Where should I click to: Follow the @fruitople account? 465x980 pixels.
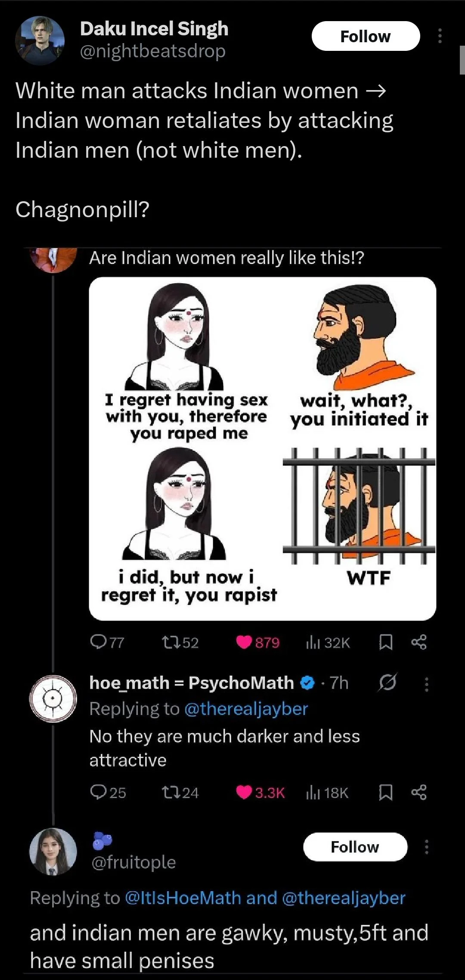coord(355,847)
